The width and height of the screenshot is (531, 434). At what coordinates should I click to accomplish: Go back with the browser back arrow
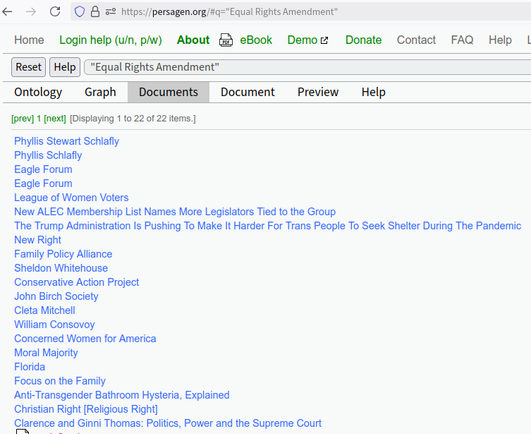click(7, 12)
